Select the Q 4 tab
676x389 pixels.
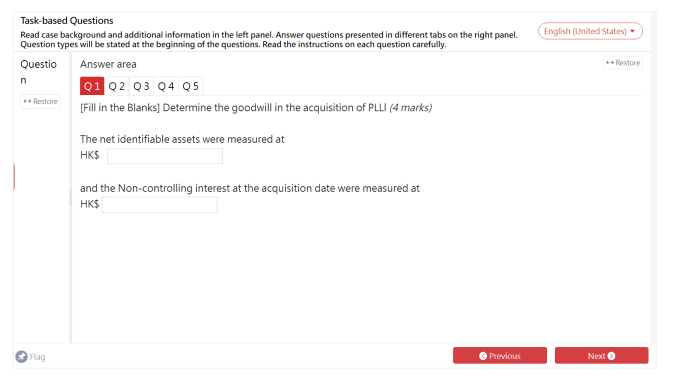[166, 86]
